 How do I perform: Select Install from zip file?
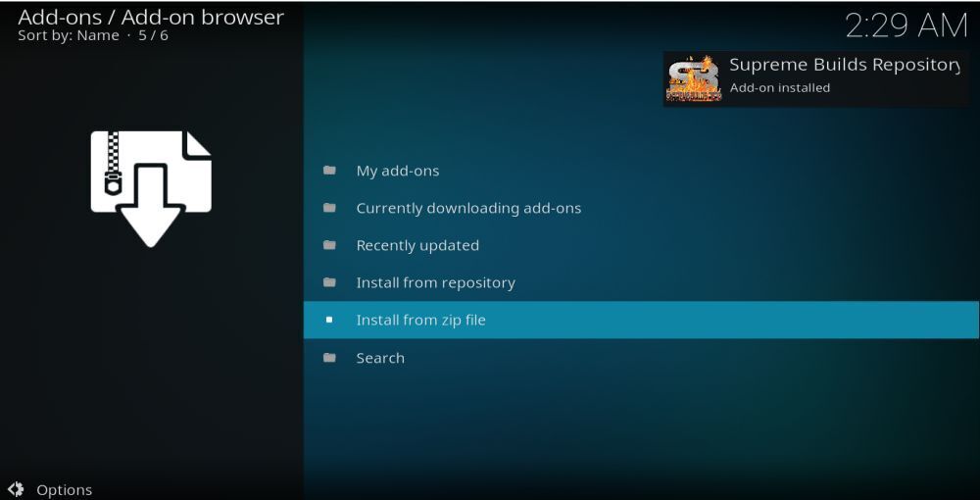tap(641, 320)
